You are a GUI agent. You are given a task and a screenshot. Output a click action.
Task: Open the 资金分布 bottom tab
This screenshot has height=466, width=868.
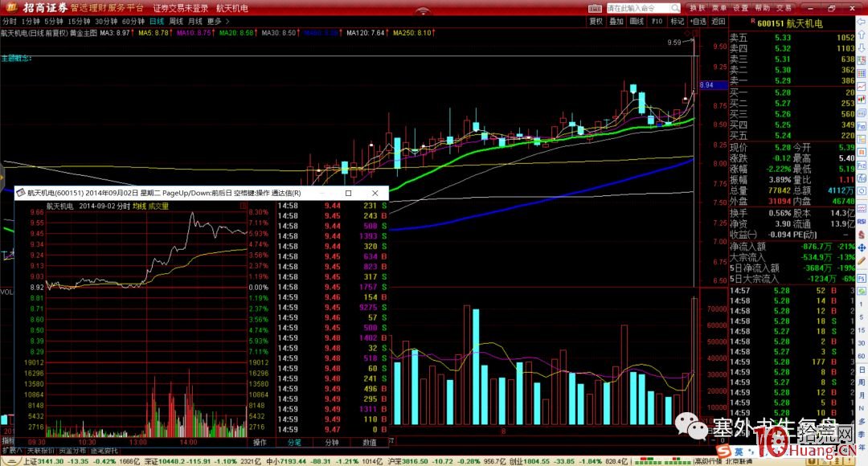(x=73, y=451)
